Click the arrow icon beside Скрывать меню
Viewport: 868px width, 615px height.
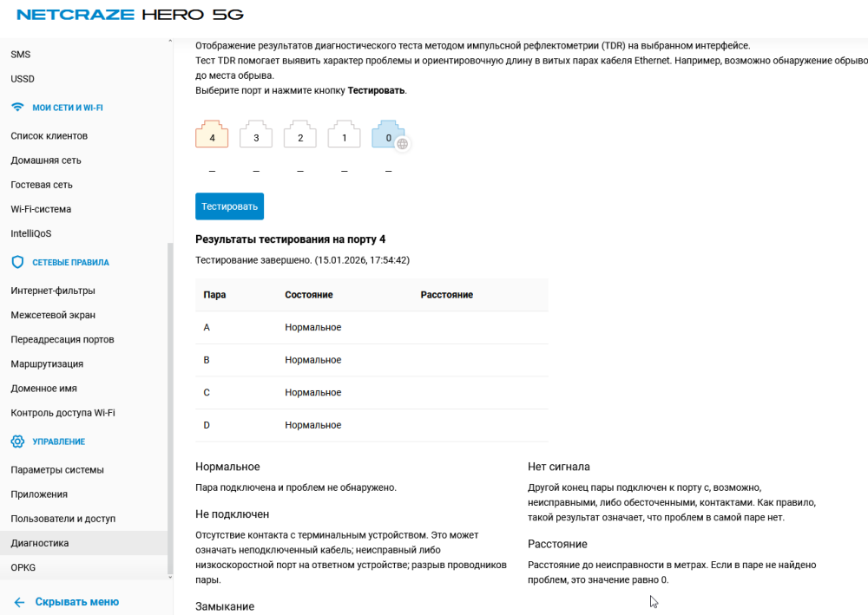19,601
